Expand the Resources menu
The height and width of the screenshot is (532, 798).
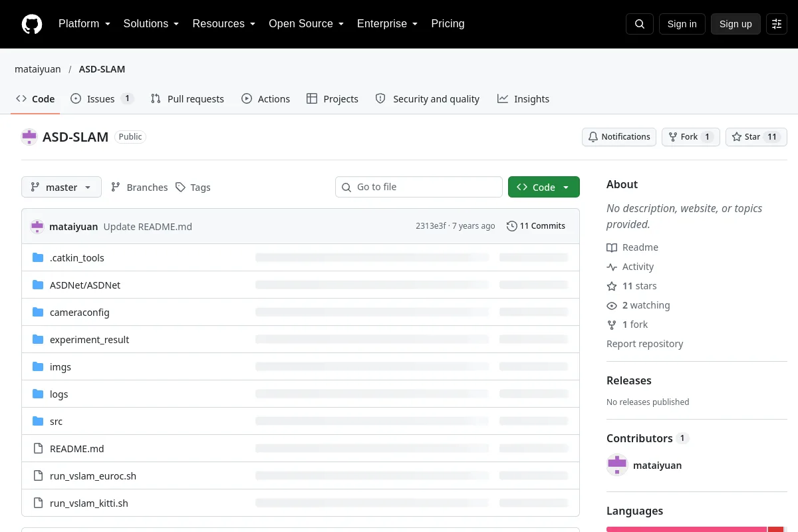pos(224,24)
